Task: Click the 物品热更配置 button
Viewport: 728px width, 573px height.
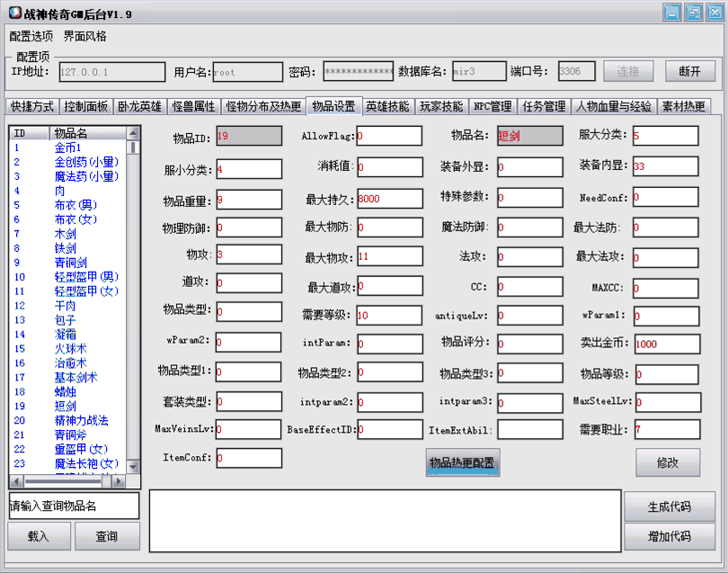Action: pos(463,462)
